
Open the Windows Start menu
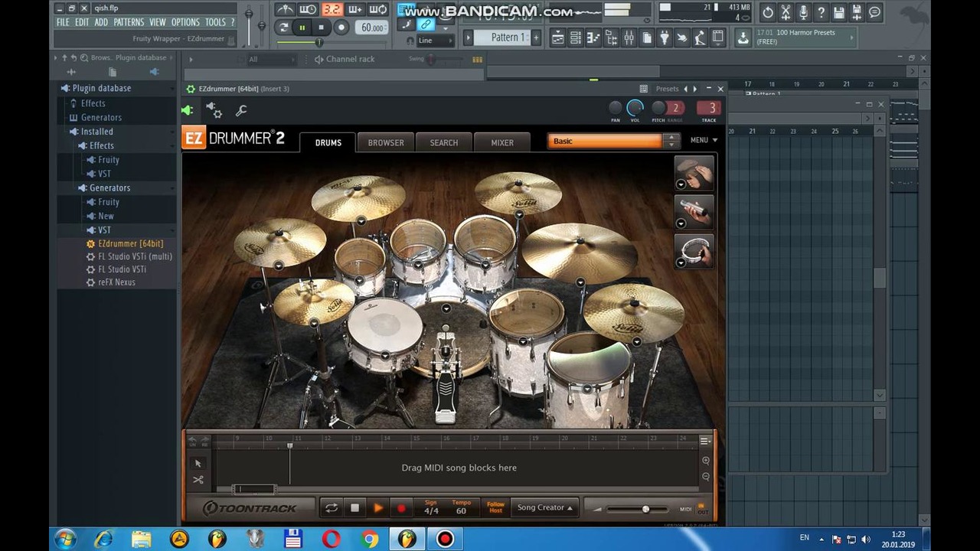tap(65, 539)
